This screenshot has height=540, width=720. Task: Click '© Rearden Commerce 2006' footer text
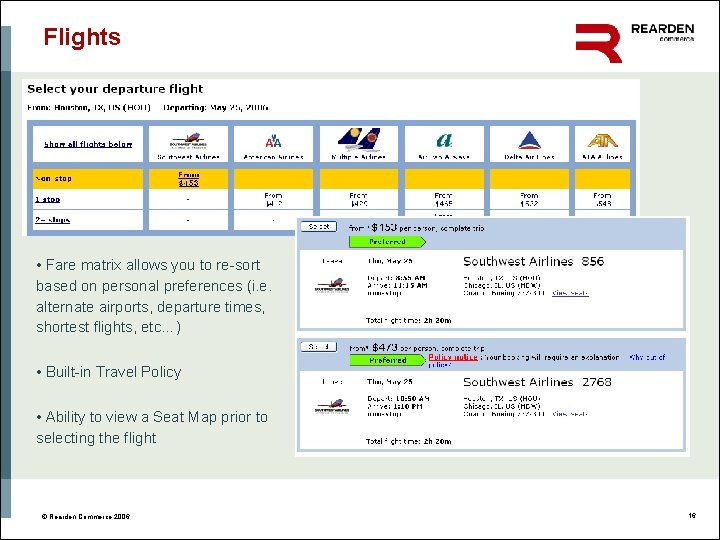86,517
